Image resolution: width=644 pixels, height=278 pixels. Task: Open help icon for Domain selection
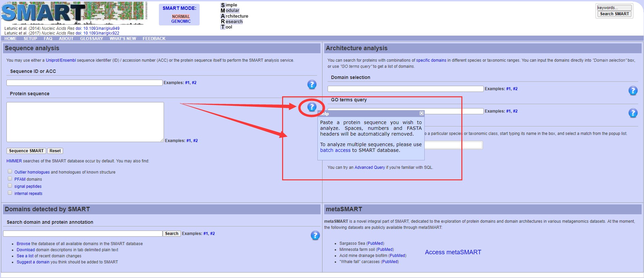pyautogui.click(x=633, y=91)
